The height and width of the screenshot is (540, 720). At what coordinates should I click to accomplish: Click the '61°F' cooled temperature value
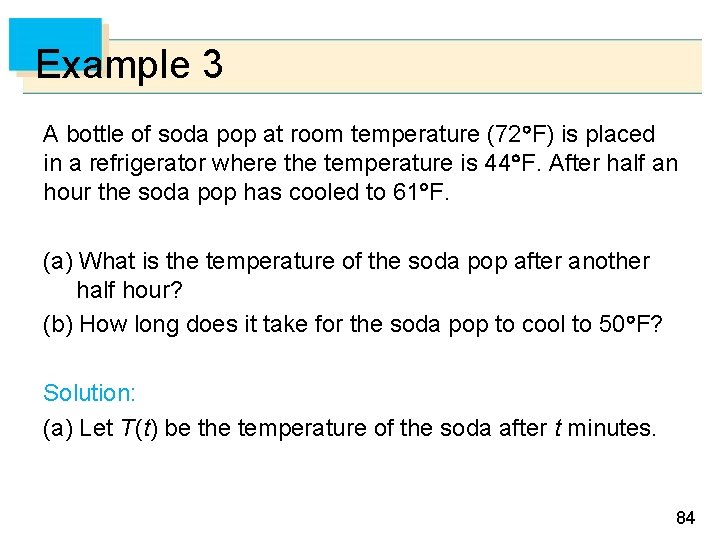tap(423, 192)
